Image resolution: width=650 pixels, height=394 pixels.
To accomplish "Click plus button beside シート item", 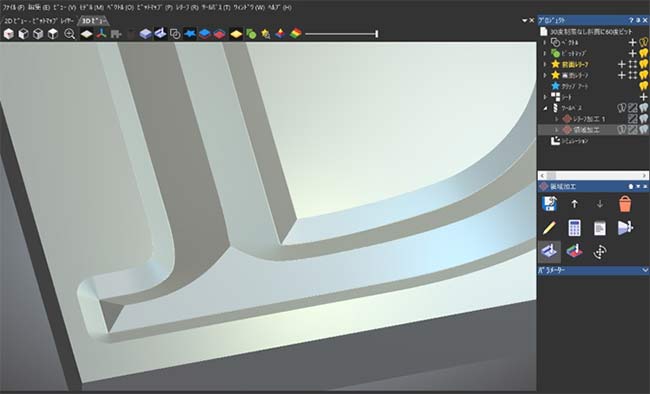I will pos(643,97).
